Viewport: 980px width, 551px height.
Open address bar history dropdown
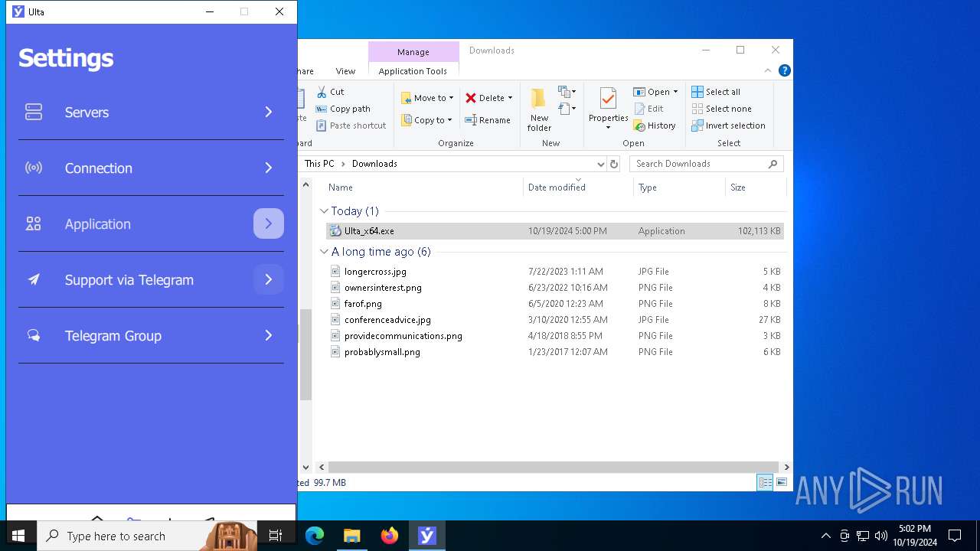tap(600, 164)
